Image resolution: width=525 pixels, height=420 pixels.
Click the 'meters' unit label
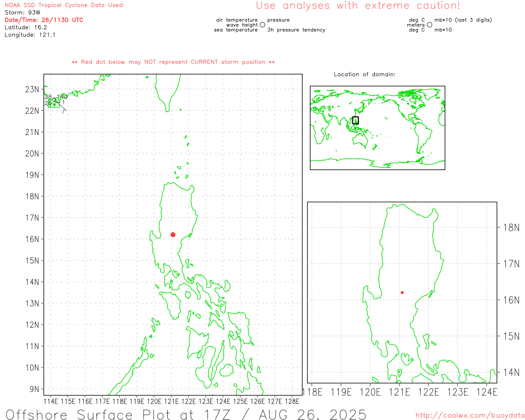[416, 25]
